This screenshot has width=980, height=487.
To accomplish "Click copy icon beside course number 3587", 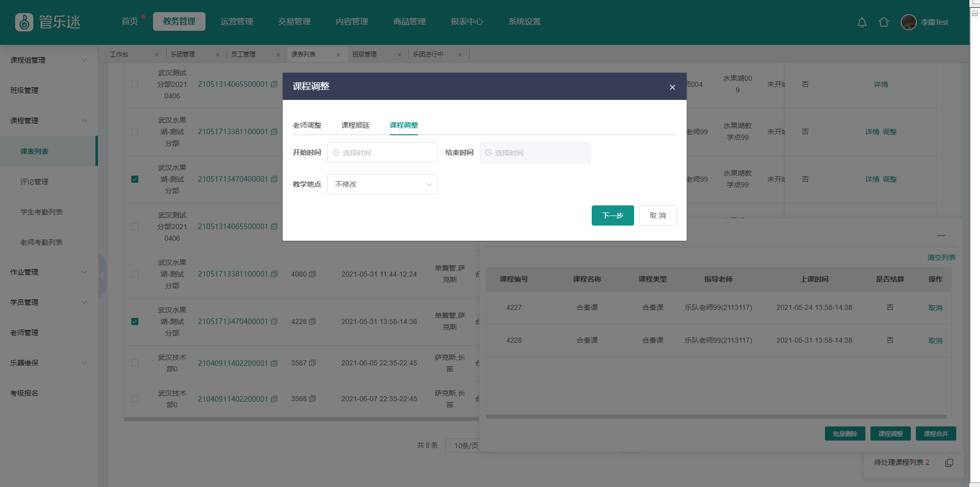I will (313, 363).
